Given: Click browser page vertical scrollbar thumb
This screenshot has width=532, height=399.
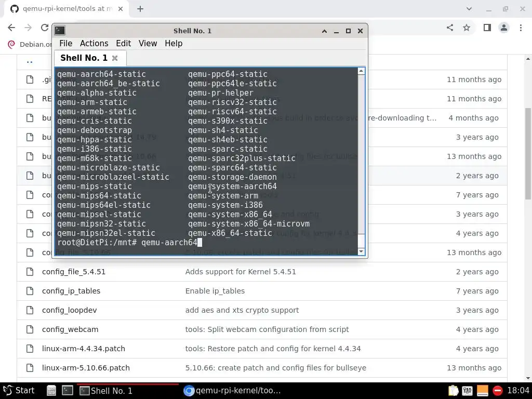Looking at the screenshot, I should tap(528, 154).
